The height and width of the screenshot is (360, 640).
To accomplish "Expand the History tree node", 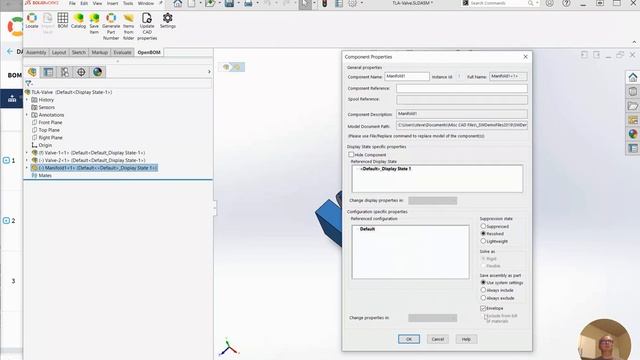I will point(27,100).
